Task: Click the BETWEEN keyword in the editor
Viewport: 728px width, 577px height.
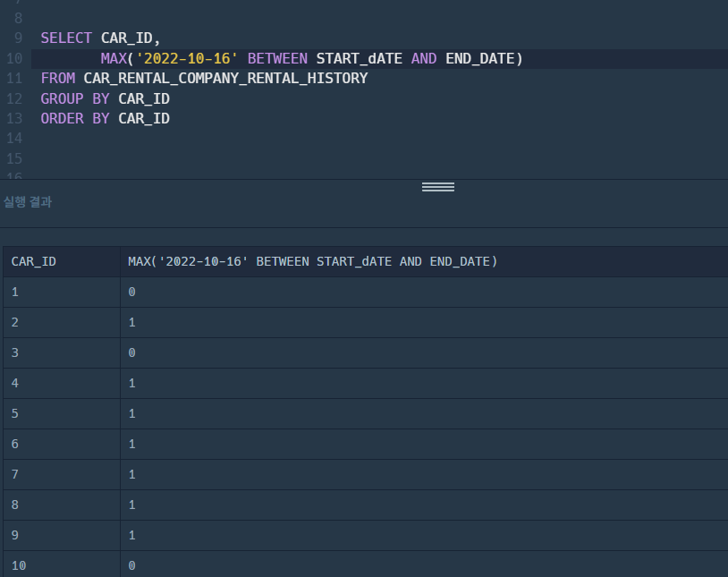Action: (x=277, y=58)
